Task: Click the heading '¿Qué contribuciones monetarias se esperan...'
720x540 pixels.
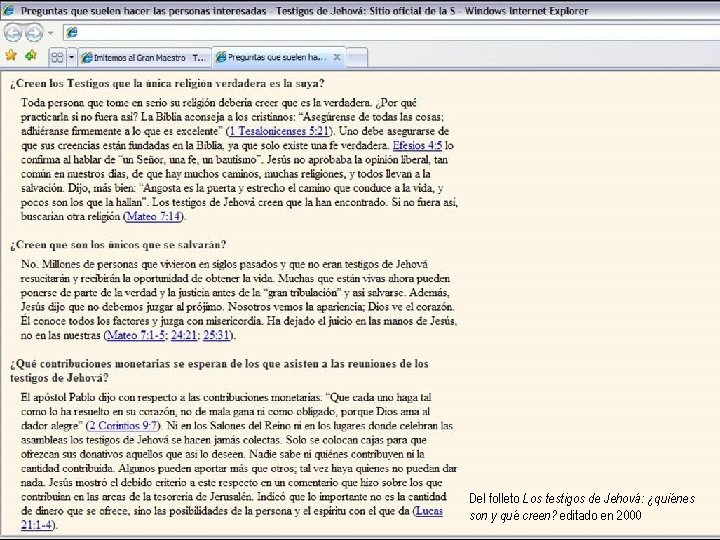Action: (219, 371)
